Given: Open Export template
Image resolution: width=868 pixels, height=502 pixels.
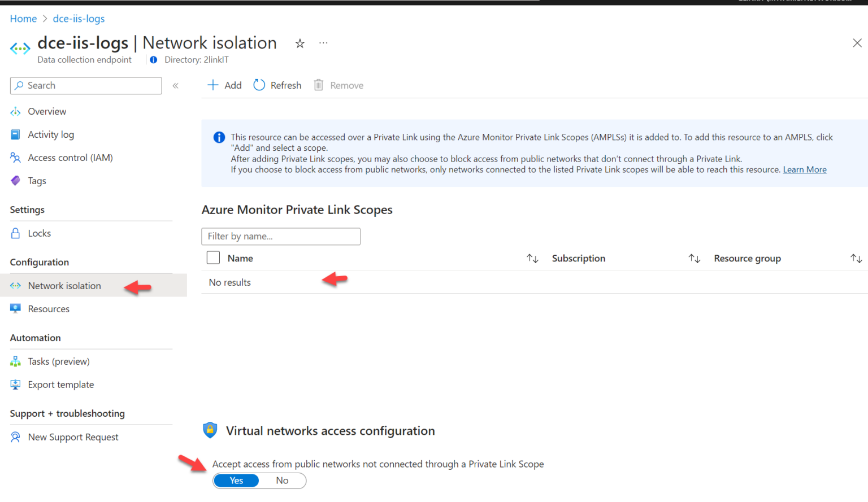Looking at the screenshot, I should click(x=61, y=385).
